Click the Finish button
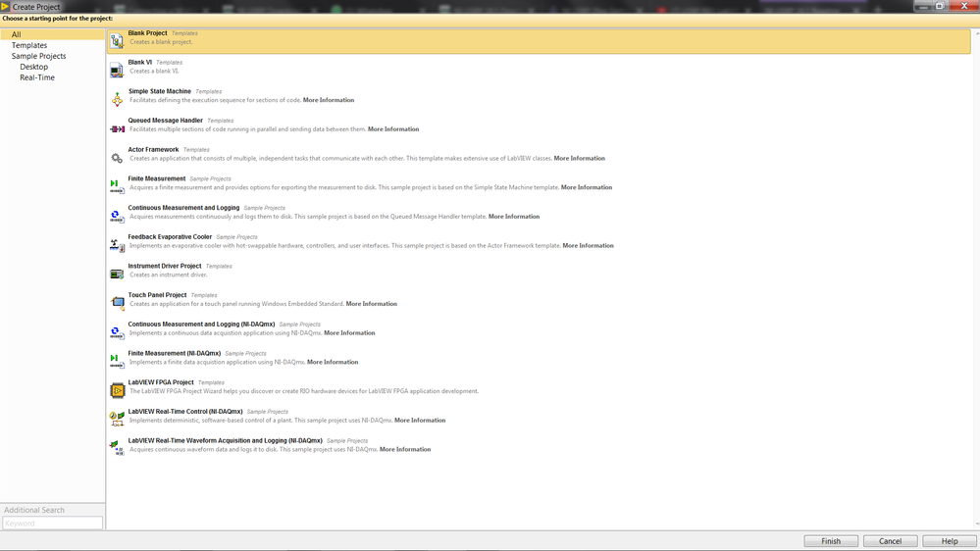This screenshot has height=551, width=980. [831, 541]
